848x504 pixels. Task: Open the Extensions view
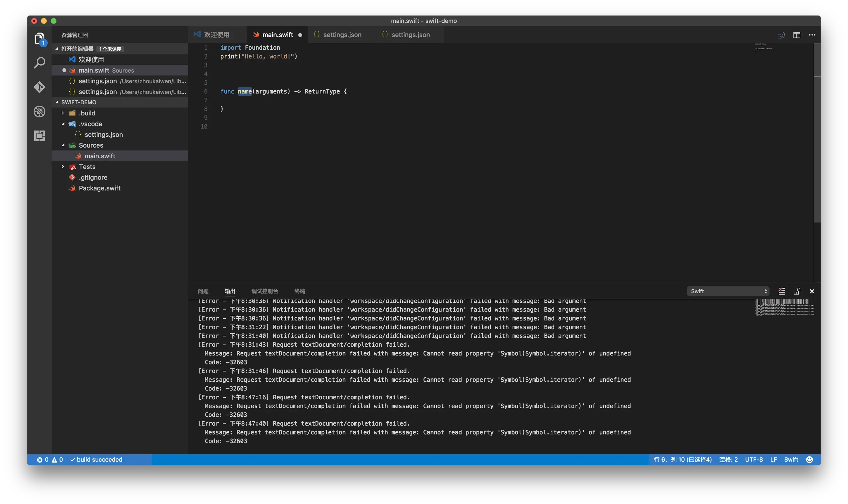40,136
